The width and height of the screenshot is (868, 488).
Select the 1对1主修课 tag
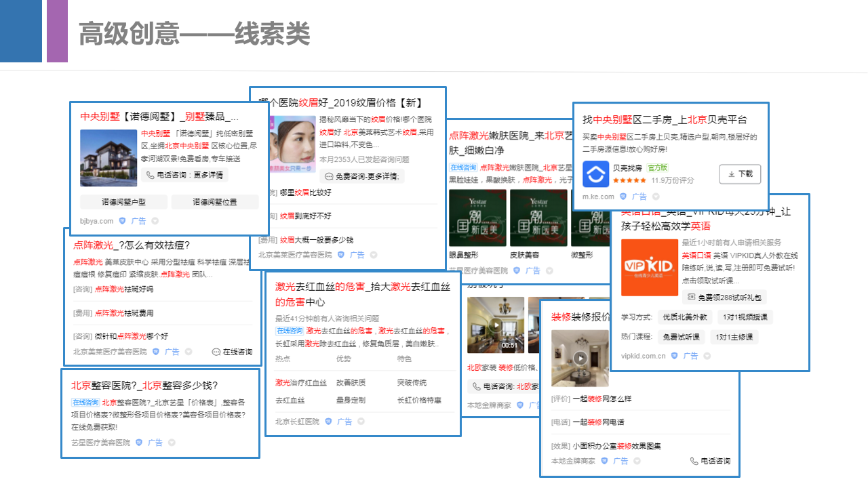click(x=734, y=337)
